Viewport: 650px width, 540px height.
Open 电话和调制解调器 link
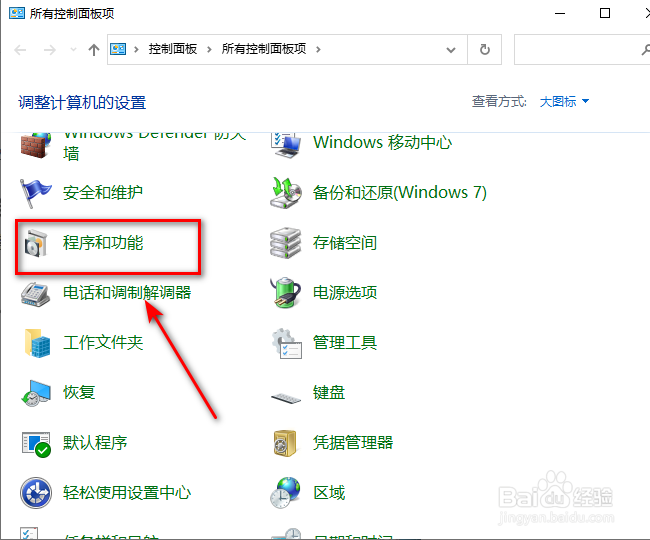click(127, 293)
